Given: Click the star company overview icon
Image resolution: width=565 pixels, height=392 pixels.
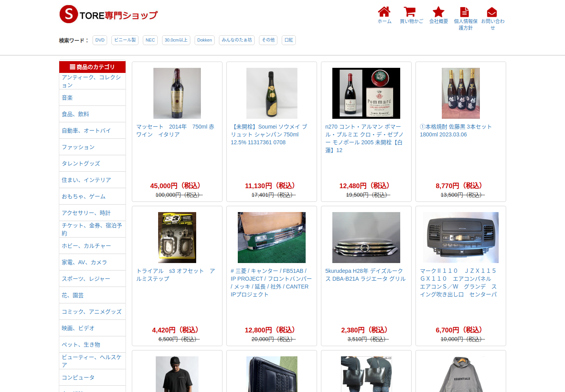Looking at the screenshot, I should pos(438,12).
